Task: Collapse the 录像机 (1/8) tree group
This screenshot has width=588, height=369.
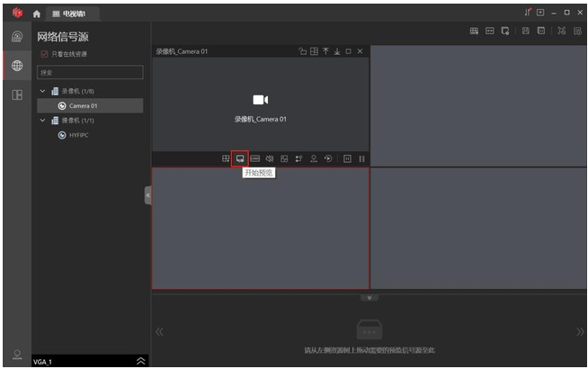Action: (42, 91)
